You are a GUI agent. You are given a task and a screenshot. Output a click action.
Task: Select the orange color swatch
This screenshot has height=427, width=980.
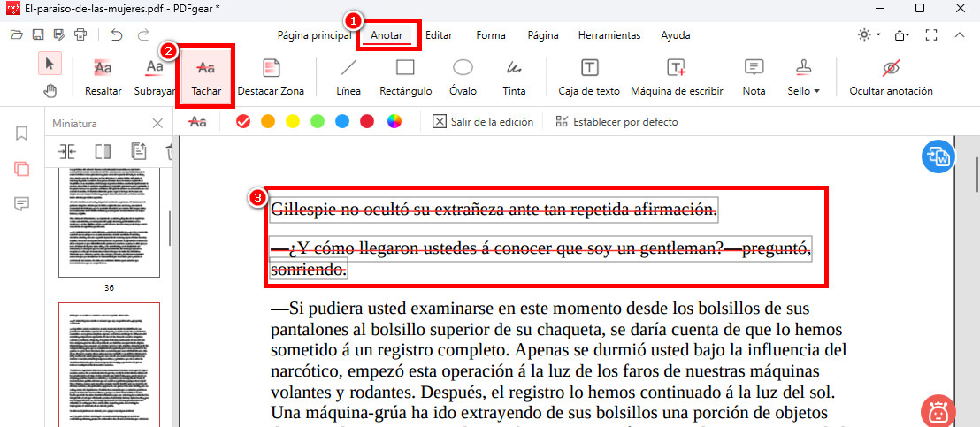click(x=267, y=122)
